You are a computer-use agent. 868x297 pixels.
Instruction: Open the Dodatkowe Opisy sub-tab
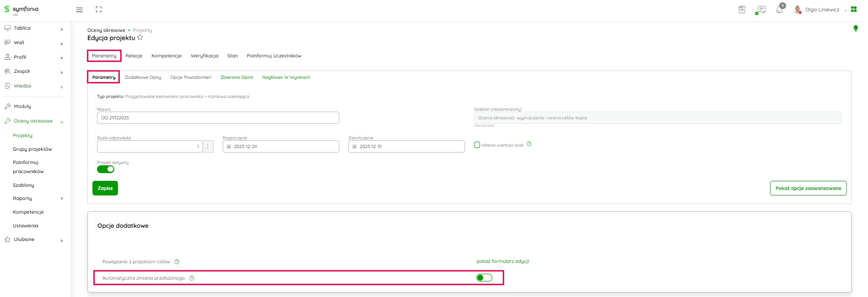[x=143, y=77]
